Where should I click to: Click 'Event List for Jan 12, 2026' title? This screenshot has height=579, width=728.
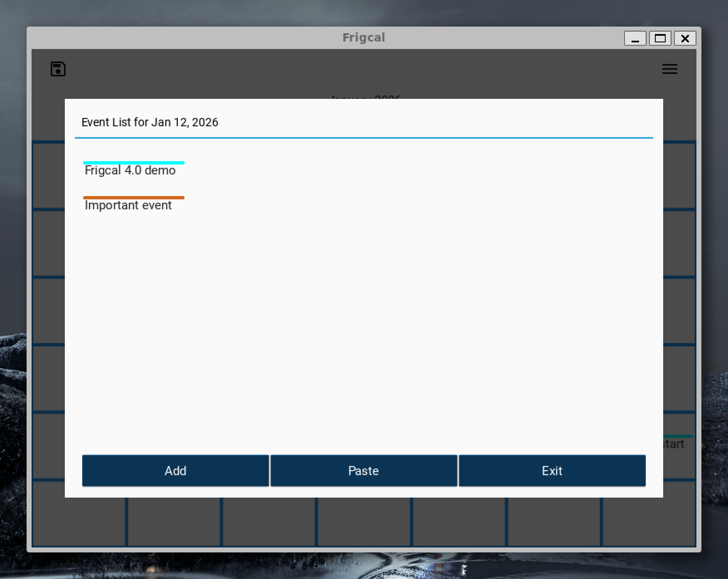click(x=150, y=122)
